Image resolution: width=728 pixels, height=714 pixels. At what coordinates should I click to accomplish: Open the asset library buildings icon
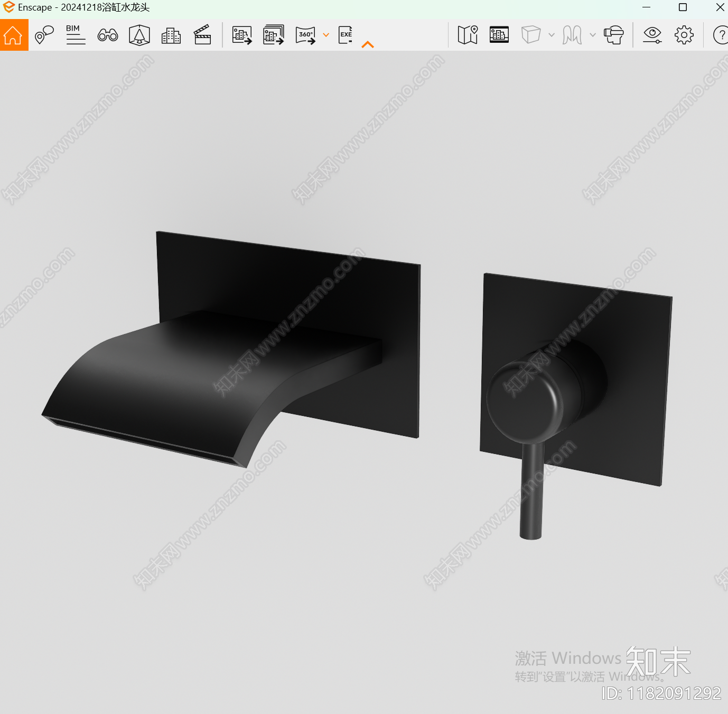171,35
